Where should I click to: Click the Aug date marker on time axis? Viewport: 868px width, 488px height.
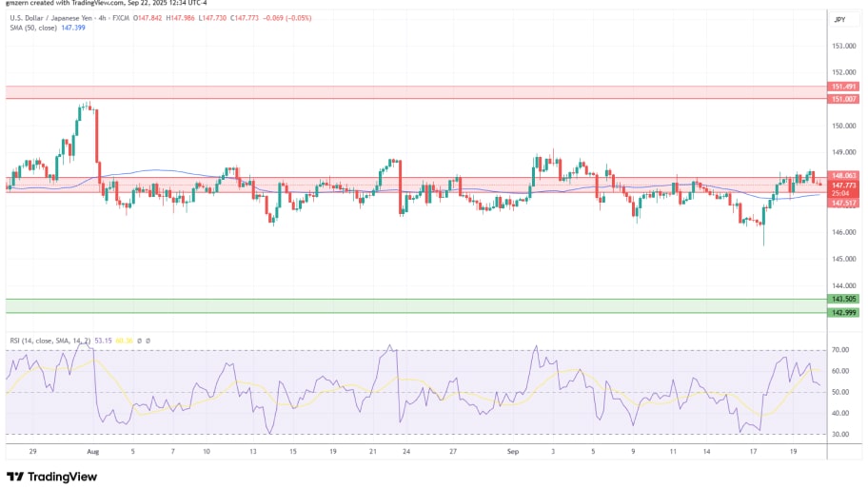point(93,454)
